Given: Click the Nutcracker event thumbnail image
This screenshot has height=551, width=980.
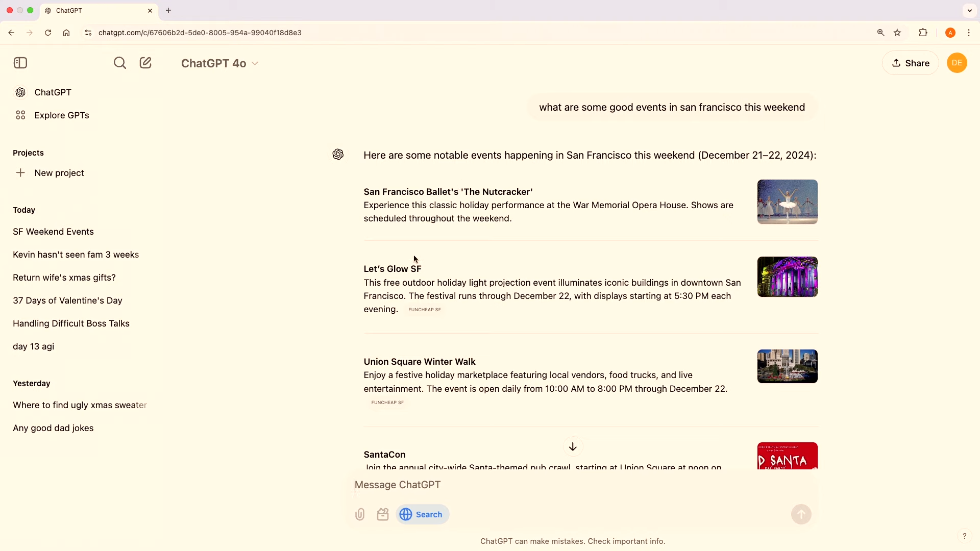Looking at the screenshot, I should click(x=787, y=201).
